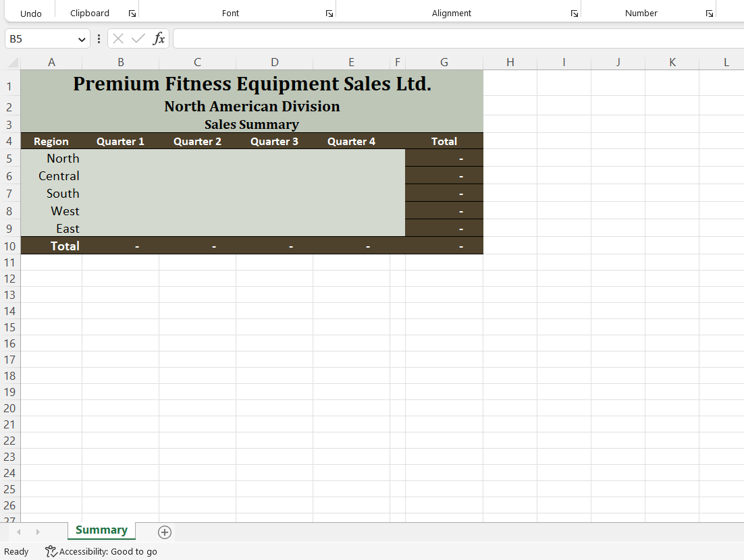Click the Undo ribbon group area

click(x=30, y=13)
